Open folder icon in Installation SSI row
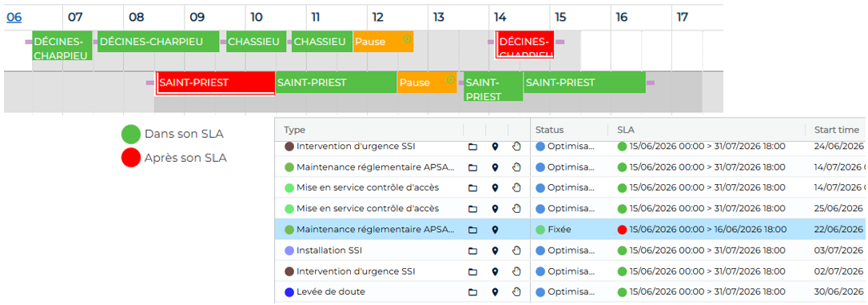 (472, 251)
